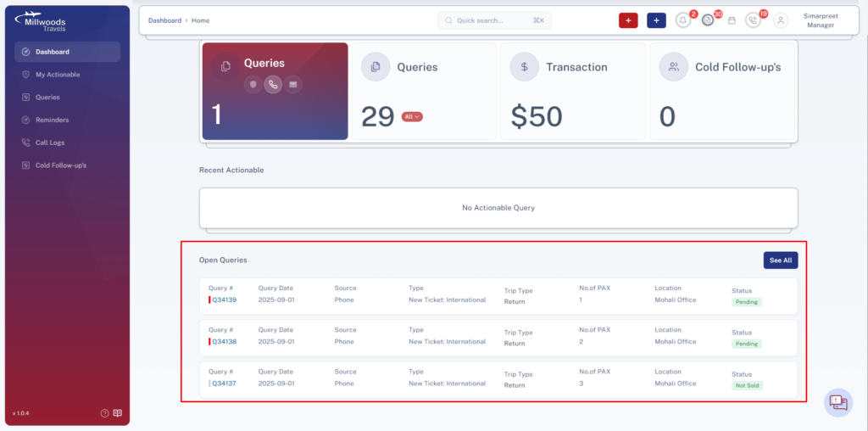Click the chat support icon at bottom right
This screenshot has width=868, height=431.
click(838, 402)
